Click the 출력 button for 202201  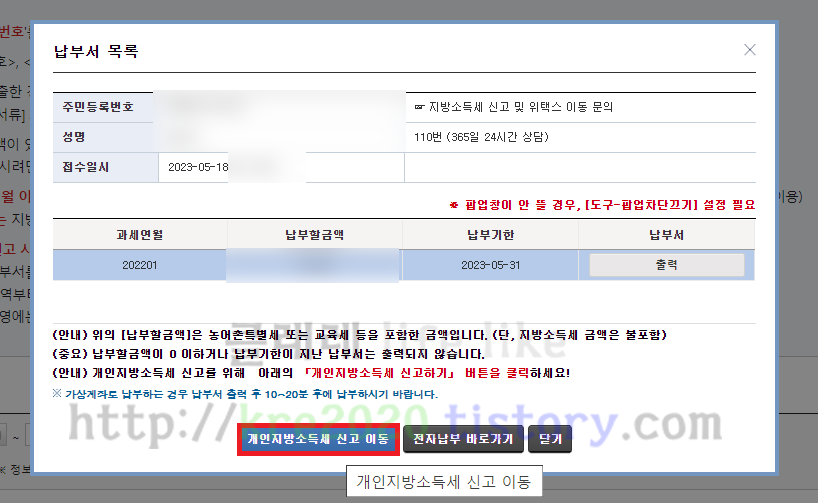point(667,265)
